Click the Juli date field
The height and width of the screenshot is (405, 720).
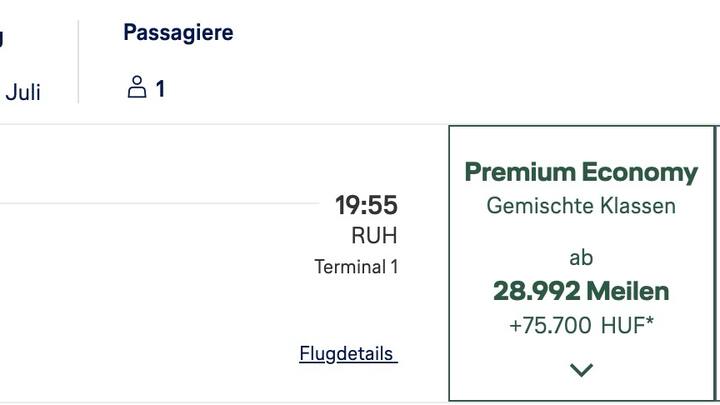point(23,92)
